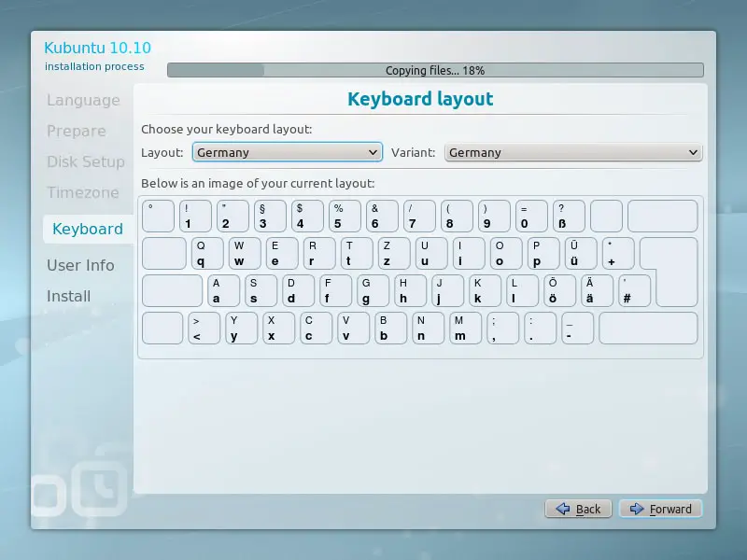747x560 pixels.
Task: Click the < > key in bottom row
Action: 204,329
